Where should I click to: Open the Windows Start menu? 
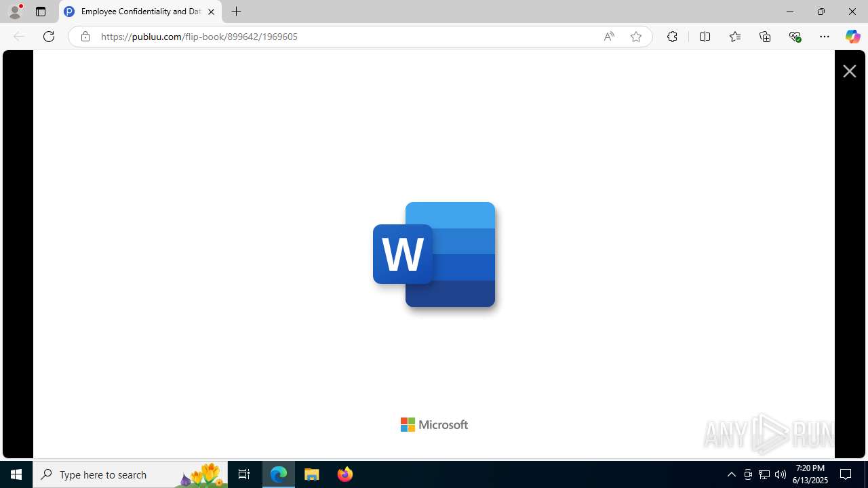tap(16, 474)
